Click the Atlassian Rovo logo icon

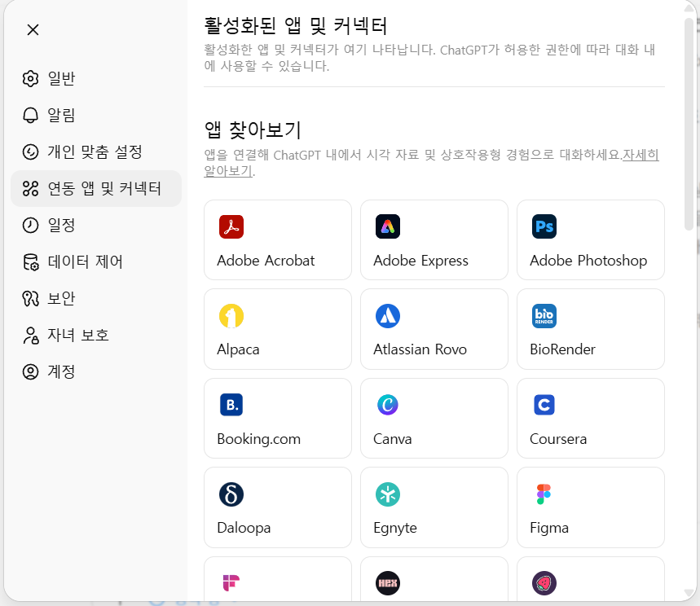(x=388, y=316)
